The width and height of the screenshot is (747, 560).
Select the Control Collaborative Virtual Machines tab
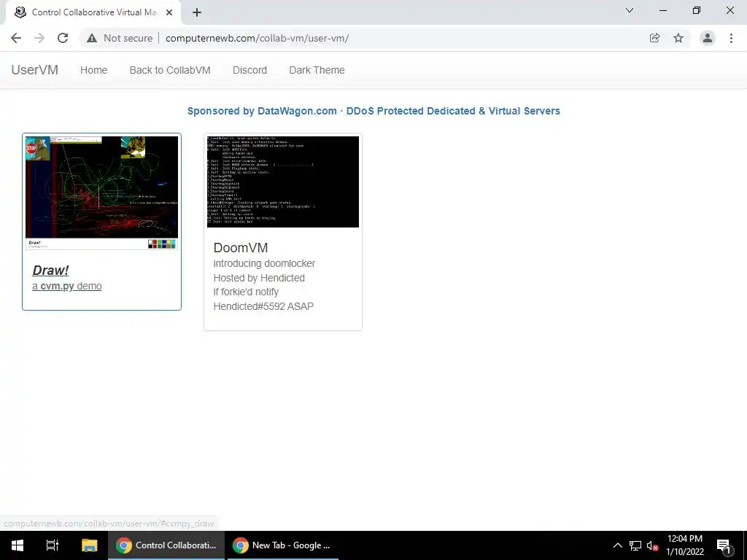pos(93,12)
